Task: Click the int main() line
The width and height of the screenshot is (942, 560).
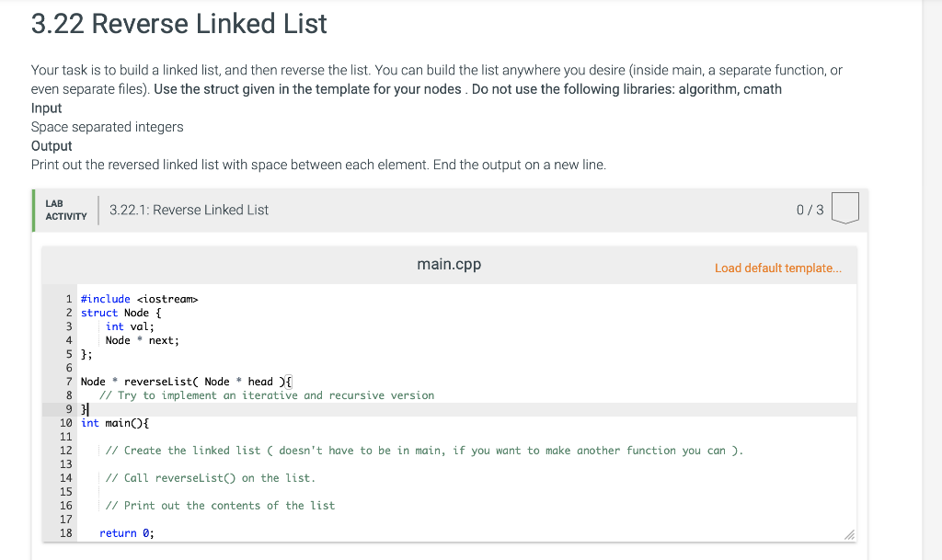Action: tap(115, 423)
